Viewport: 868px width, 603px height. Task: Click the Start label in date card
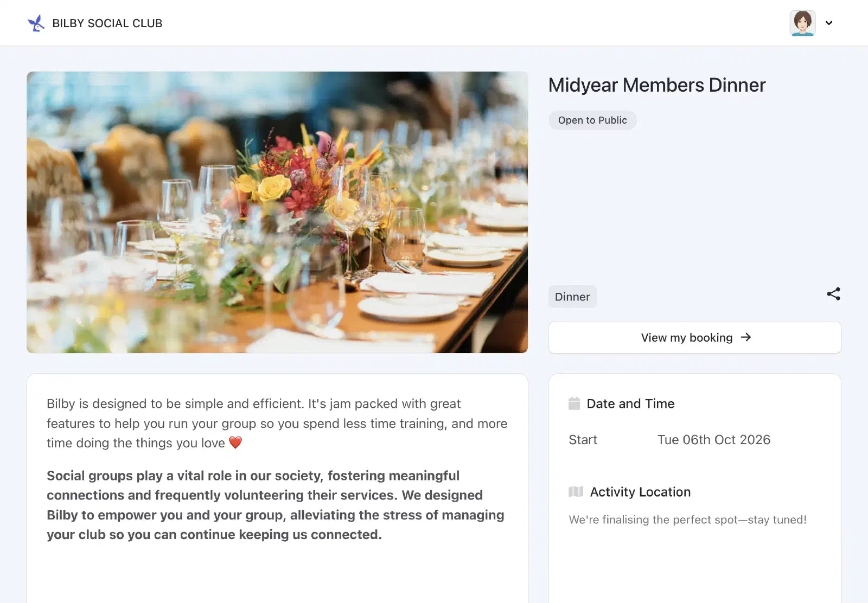click(x=583, y=440)
